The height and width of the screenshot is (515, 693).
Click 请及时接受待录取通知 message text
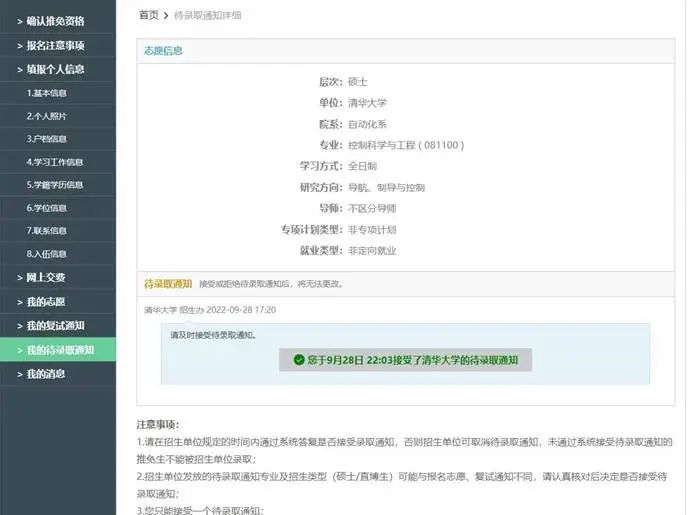coord(213,335)
